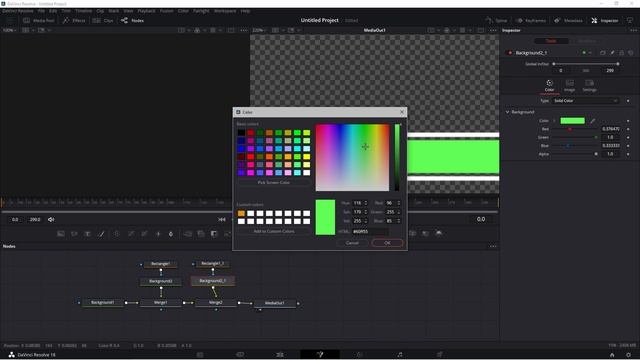Select the black basic color swatch
The width and height of the screenshot is (640, 360).
241,133
